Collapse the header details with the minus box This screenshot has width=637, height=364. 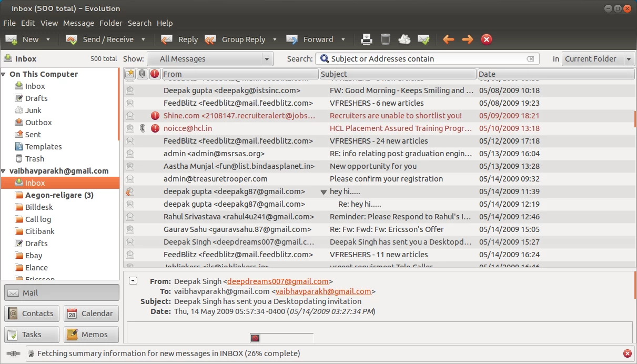coord(133,281)
